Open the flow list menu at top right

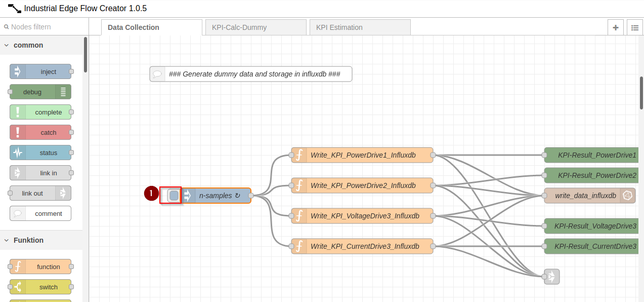point(634,27)
